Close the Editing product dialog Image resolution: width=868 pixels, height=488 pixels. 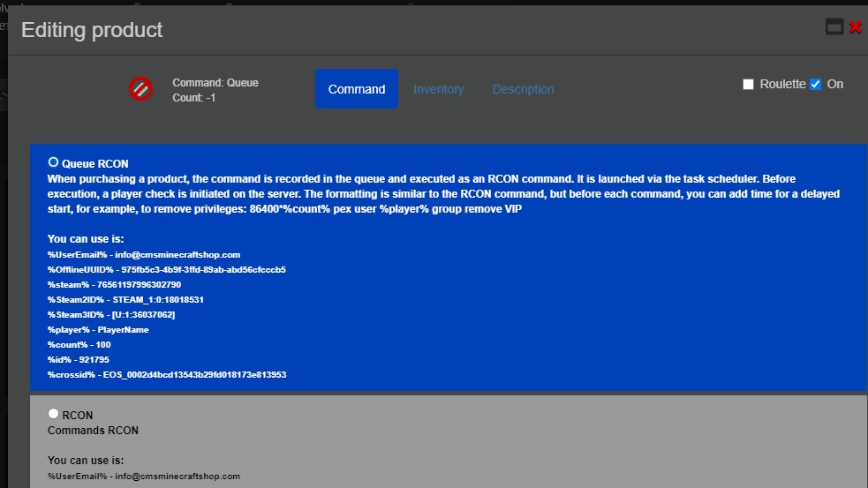[855, 27]
